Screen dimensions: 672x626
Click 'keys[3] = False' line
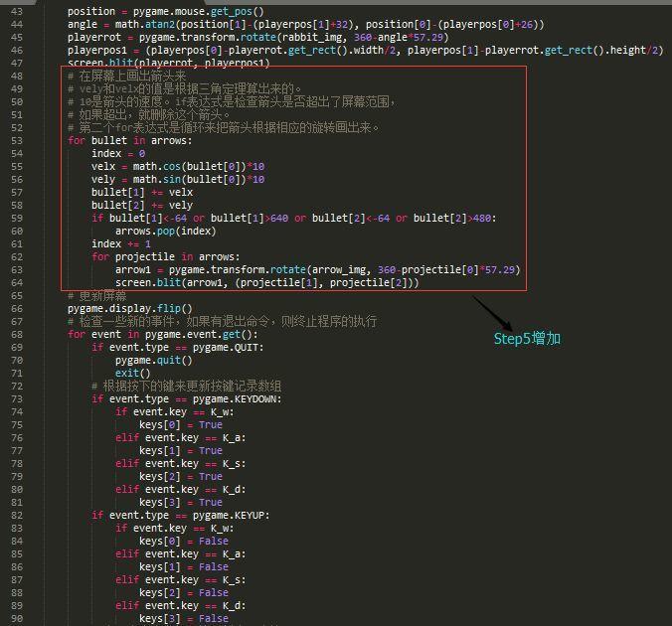(x=184, y=619)
